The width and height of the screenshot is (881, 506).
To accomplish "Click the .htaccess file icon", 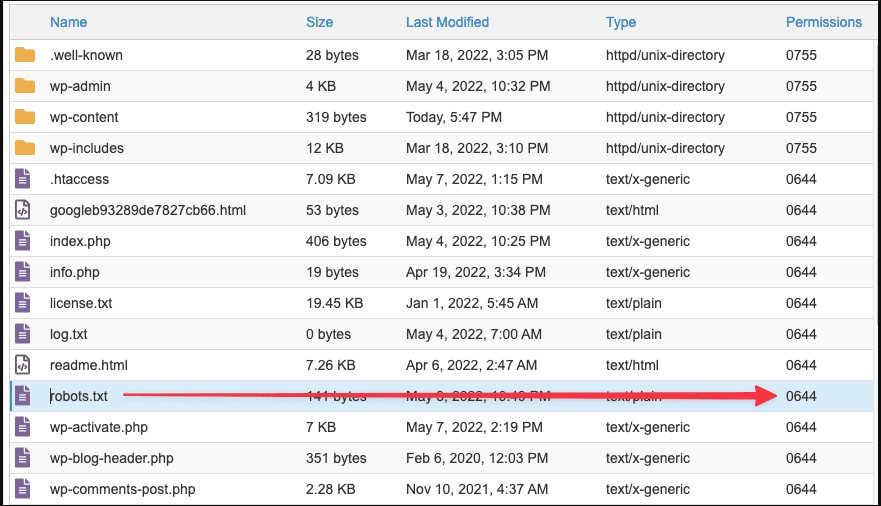I will tap(23, 179).
